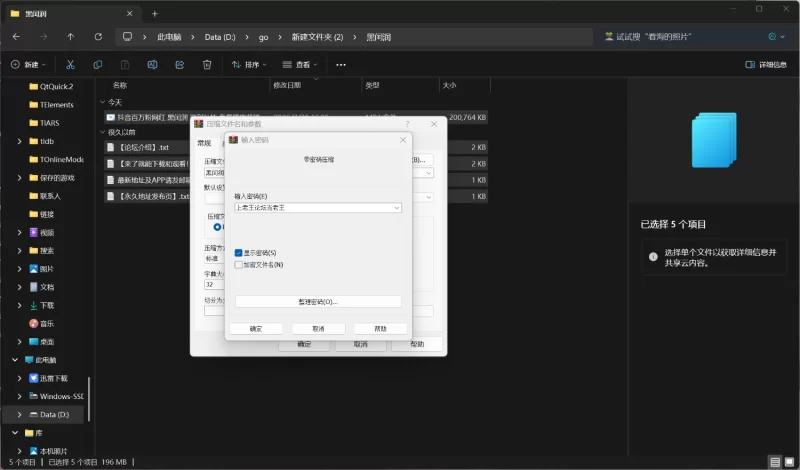Refresh the current folder view

(x=98, y=37)
